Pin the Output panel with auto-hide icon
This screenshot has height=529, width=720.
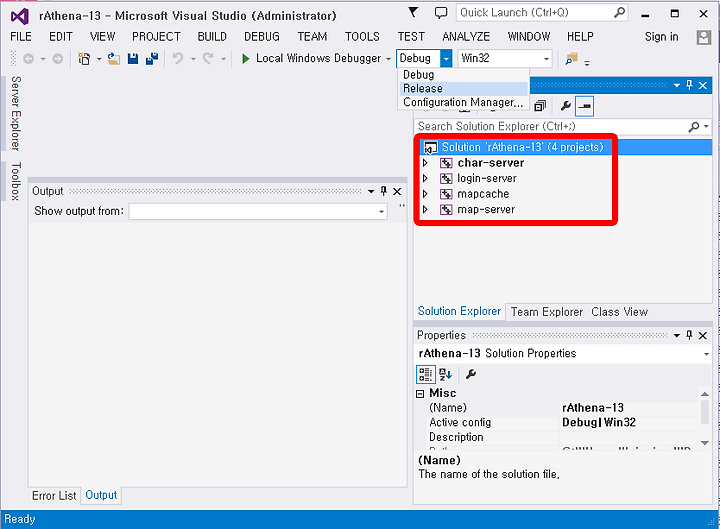(384, 191)
